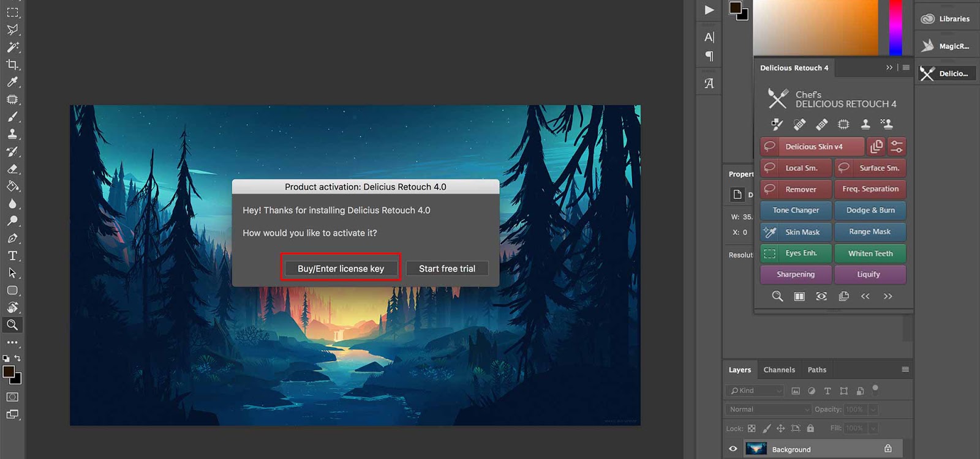Open the Opacity value dropdown arrow
980x459 pixels.
click(x=874, y=409)
